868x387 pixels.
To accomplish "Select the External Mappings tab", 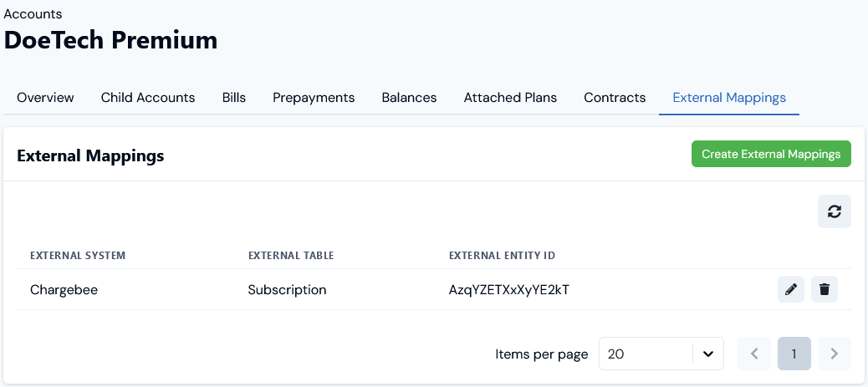I will (729, 98).
